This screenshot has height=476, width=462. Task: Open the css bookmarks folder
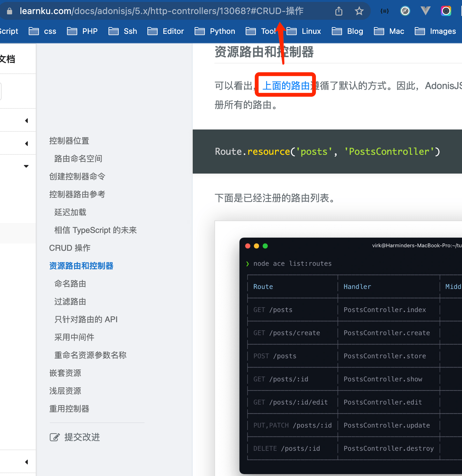click(42, 31)
